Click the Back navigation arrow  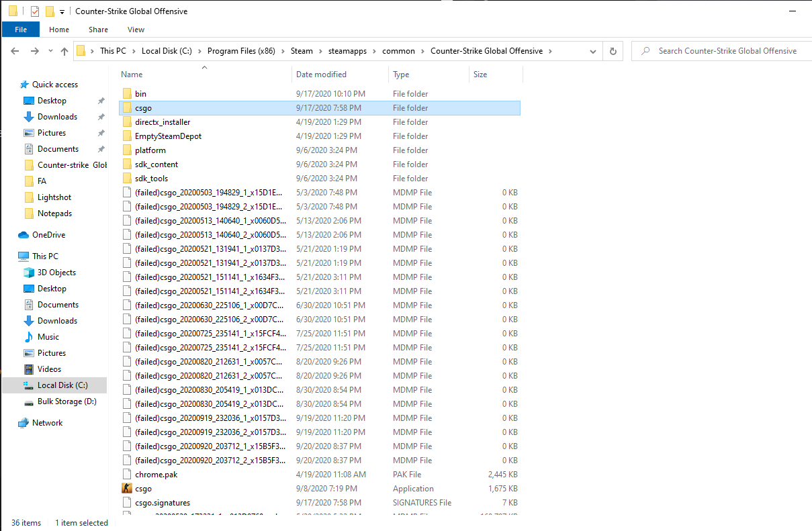pyautogui.click(x=15, y=51)
